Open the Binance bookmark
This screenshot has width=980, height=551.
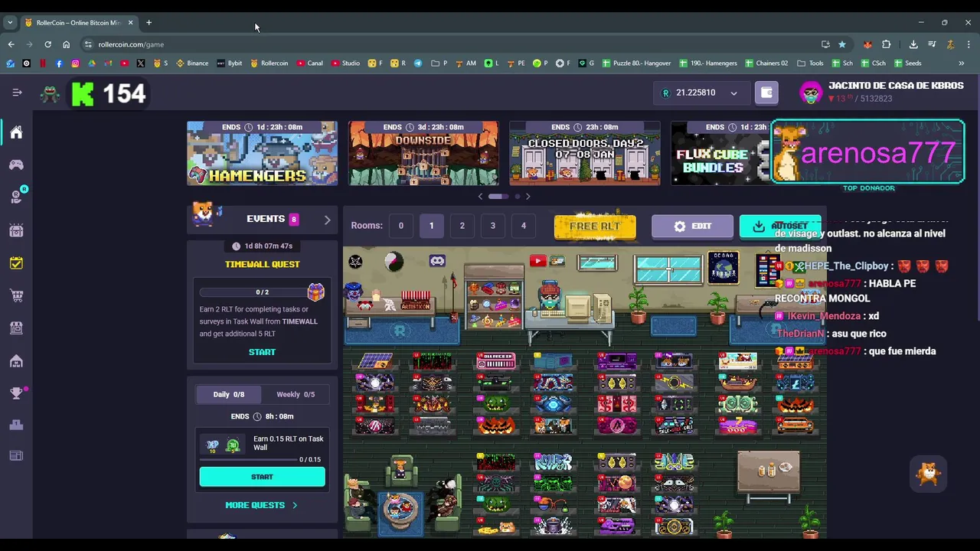192,63
